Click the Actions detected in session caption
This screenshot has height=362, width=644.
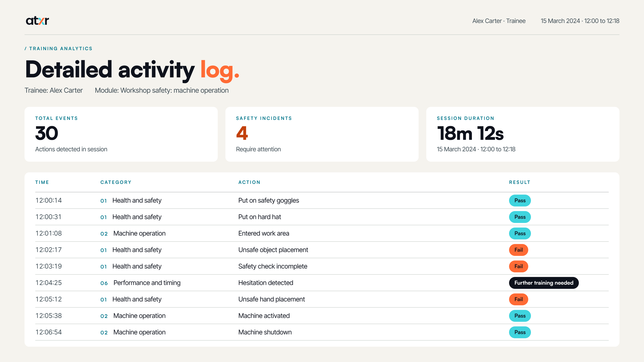pos(71,149)
